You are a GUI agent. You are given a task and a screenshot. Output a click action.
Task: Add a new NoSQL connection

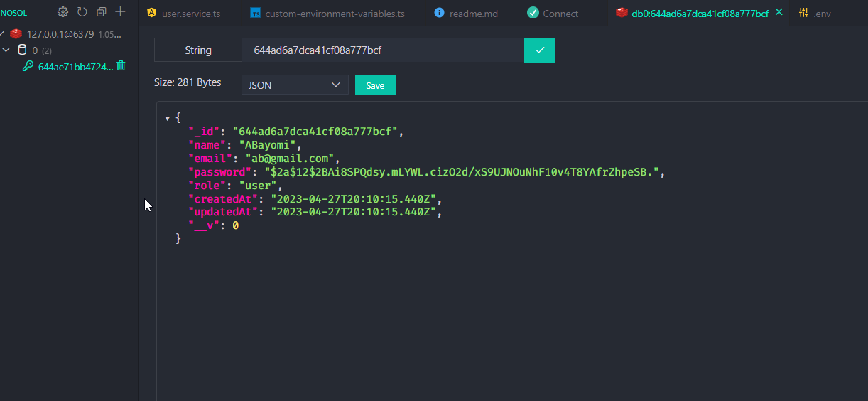point(120,12)
